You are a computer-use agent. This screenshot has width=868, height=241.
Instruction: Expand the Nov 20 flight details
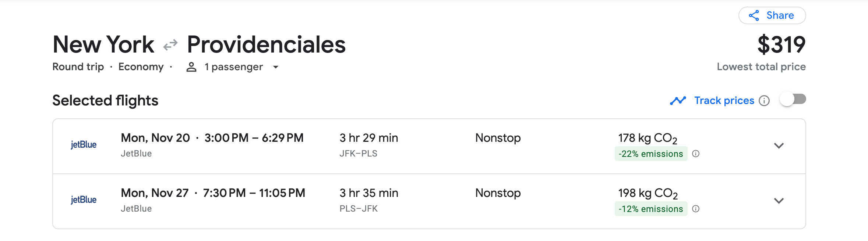click(779, 145)
